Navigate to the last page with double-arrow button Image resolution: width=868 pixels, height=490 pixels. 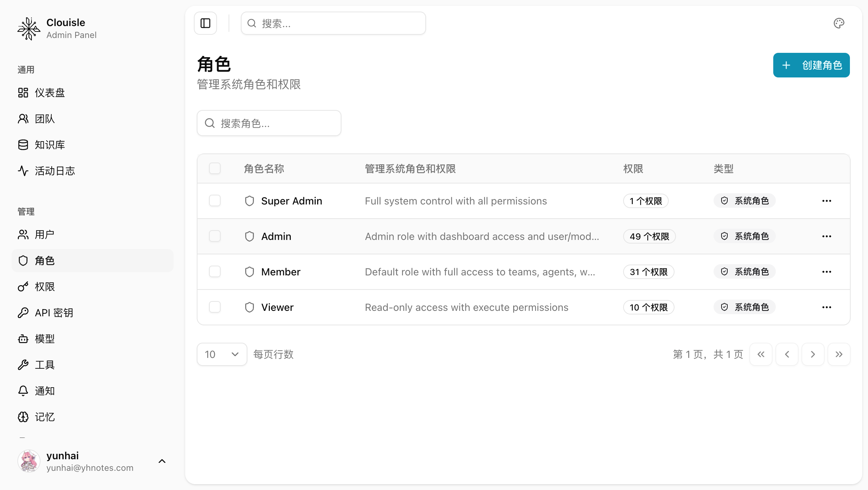[839, 354]
